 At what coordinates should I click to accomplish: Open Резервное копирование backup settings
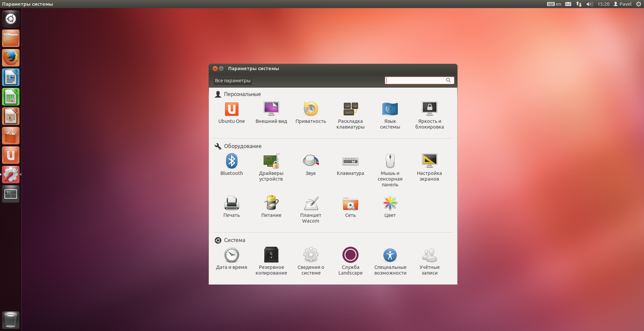(x=271, y=262)
